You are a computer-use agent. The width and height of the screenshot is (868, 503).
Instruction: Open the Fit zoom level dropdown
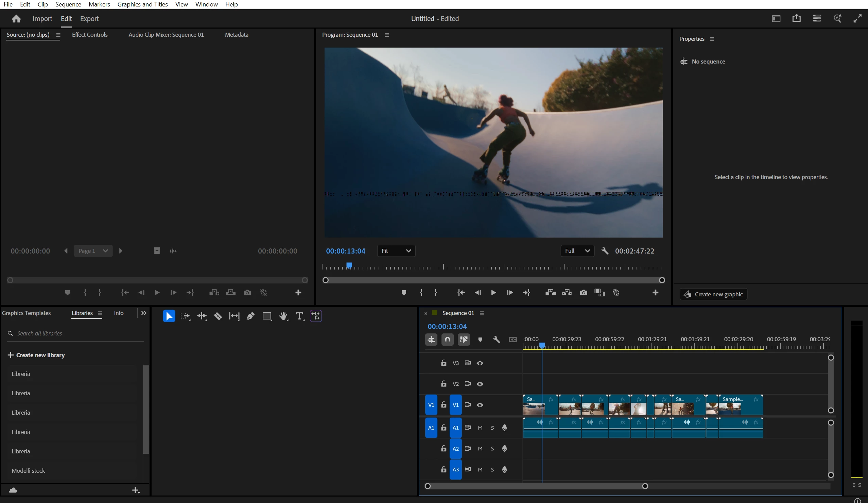coord(396,251)
